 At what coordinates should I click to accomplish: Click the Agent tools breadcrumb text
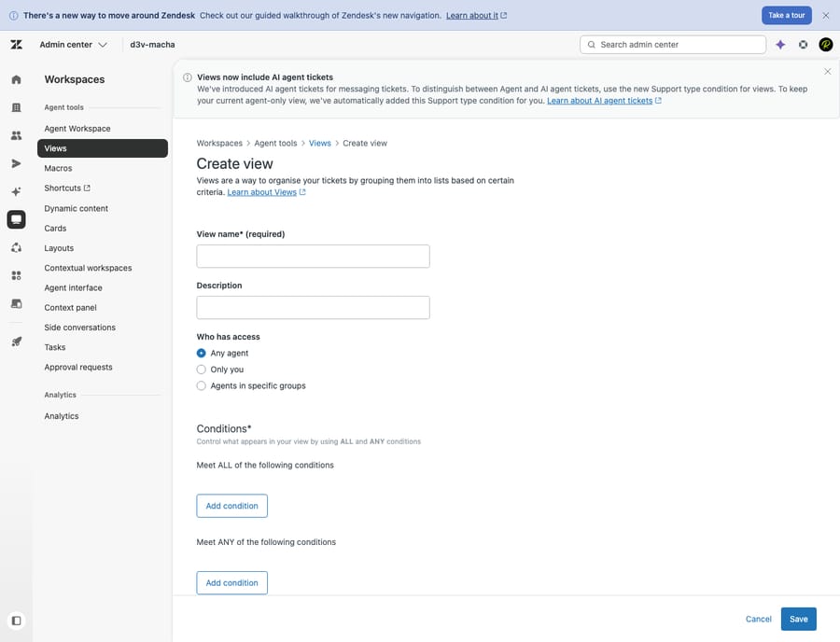coord(275,143)
